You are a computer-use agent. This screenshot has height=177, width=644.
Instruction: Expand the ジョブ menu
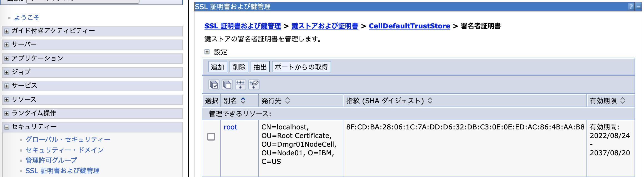pyautogui.click(x=7, y=72)
